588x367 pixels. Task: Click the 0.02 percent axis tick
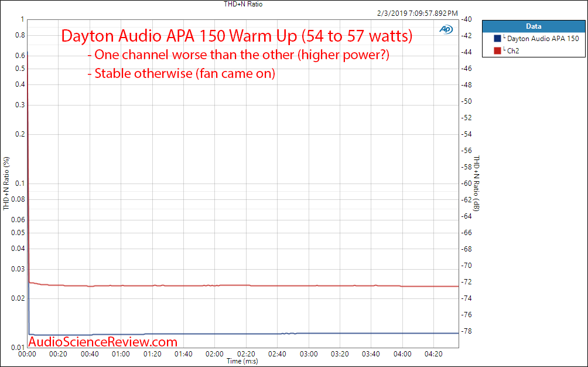18,298
